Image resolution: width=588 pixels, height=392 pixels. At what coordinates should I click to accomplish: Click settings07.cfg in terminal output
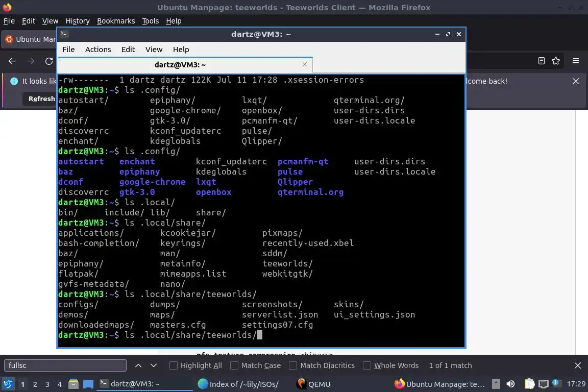coord(278,325)
